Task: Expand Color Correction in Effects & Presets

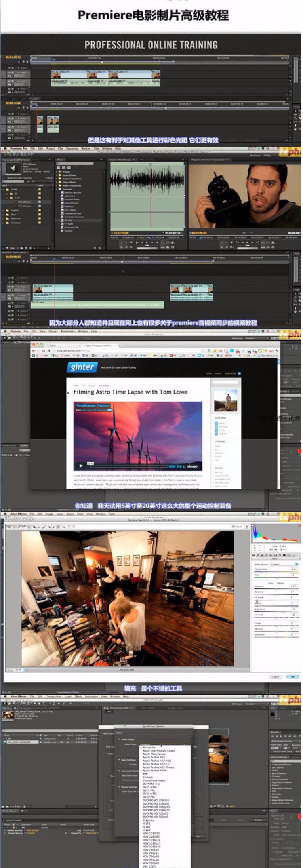Action: pos(271,779)
